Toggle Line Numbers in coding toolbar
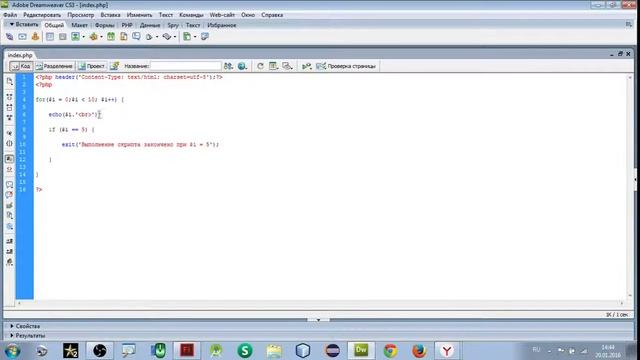The height and width of the screenshot is (360, 640). click(x=9, y=159)
